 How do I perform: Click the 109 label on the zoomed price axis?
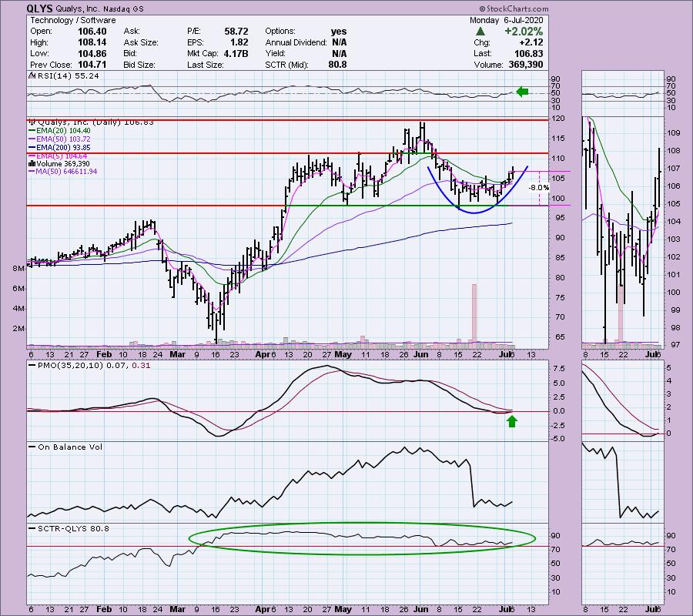click(671, 132)
